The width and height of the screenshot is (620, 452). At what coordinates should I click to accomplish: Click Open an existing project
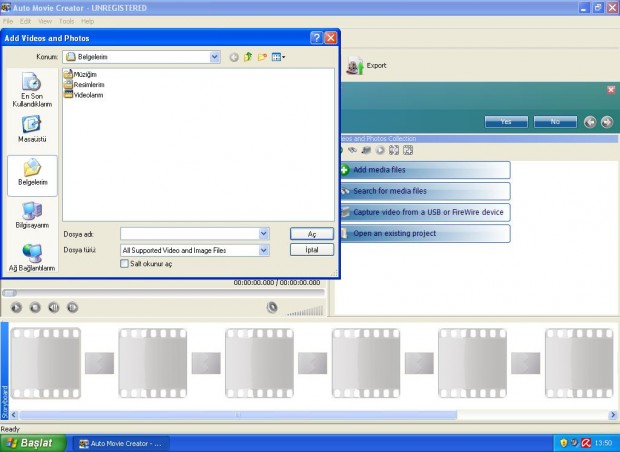tap(425, 233)
